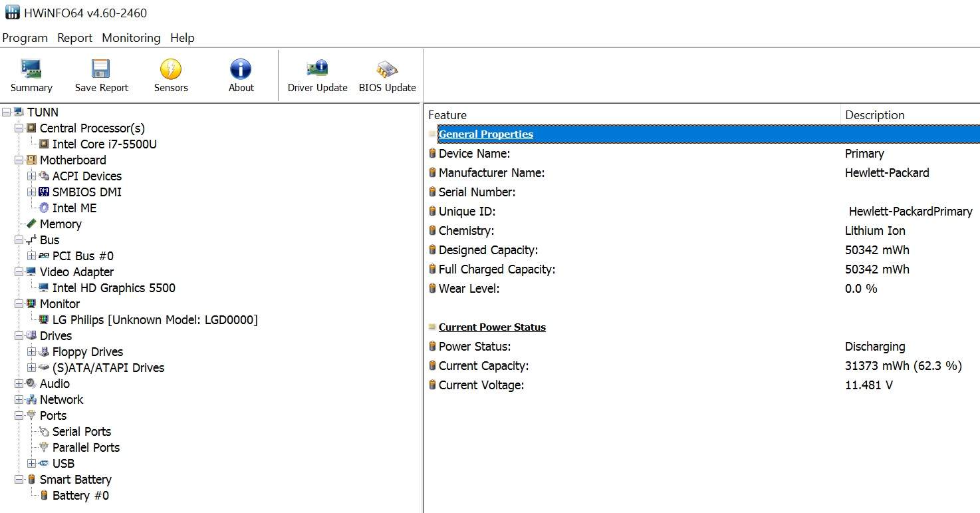Click the Save Report floppy icon
Viewport: 980px width, 513px height.
(101, 69)
